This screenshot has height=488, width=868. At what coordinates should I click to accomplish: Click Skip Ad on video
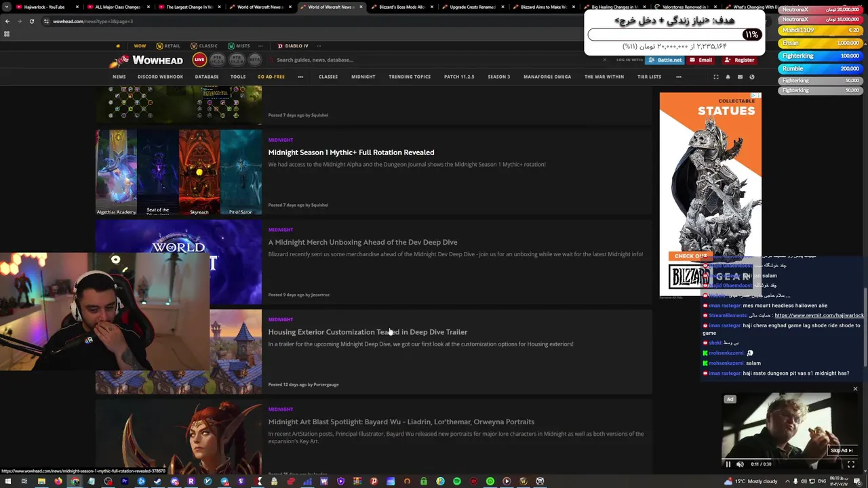(x=841, y=450)
